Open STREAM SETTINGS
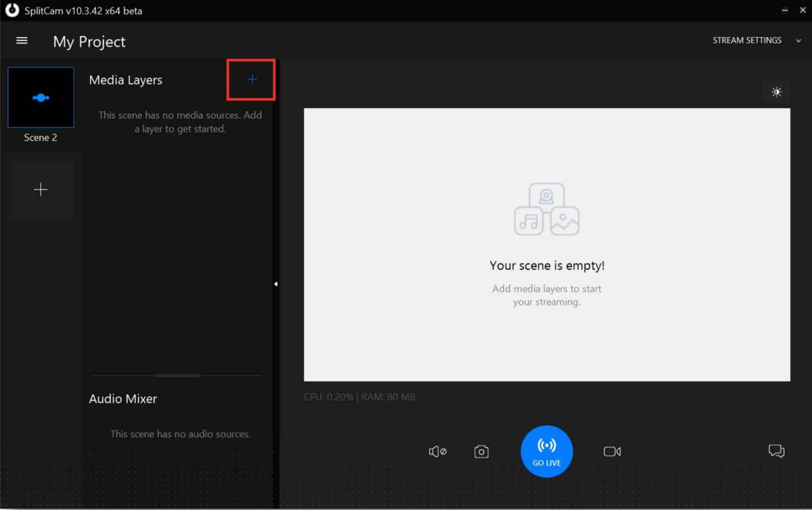Screen dimensions: 812x510 tap(747, 41)
